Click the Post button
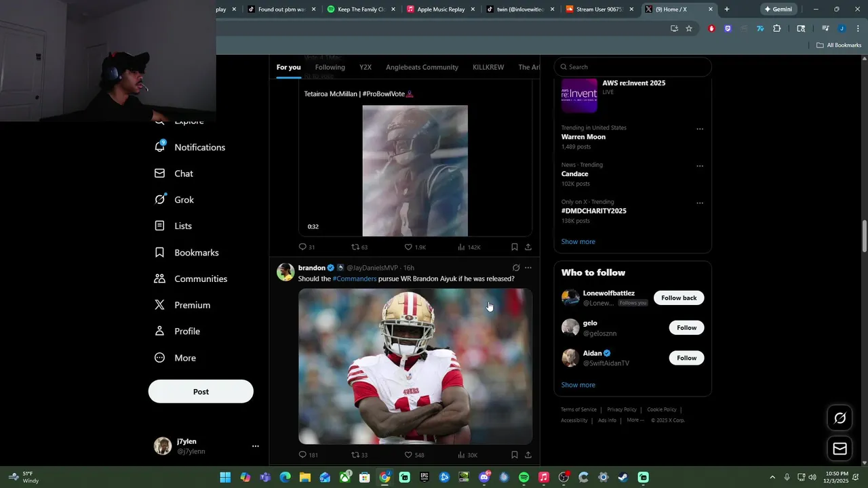This screenshot has height=488, width=868. click(201, 392)
